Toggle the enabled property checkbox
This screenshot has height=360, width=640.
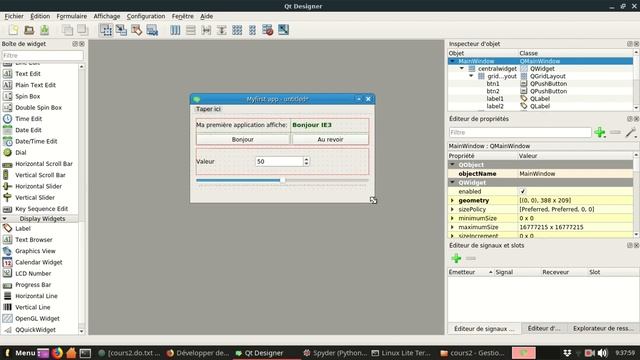tap(522, 191)
